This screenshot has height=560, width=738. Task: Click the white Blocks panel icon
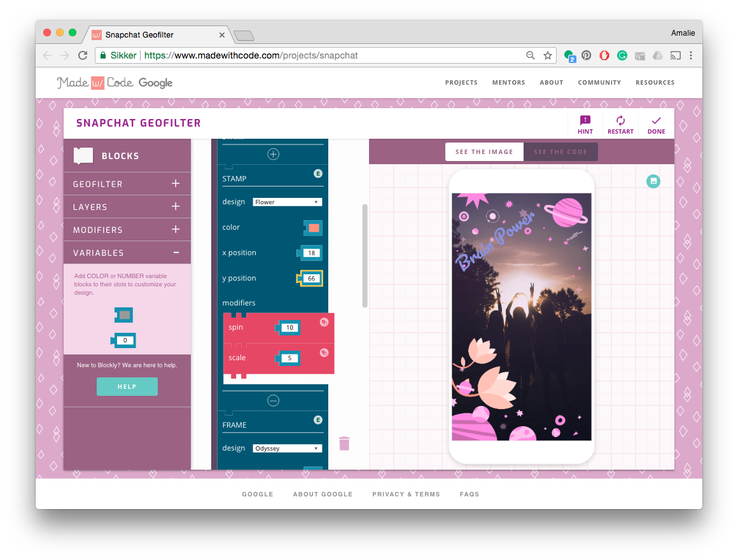[83, 156]
